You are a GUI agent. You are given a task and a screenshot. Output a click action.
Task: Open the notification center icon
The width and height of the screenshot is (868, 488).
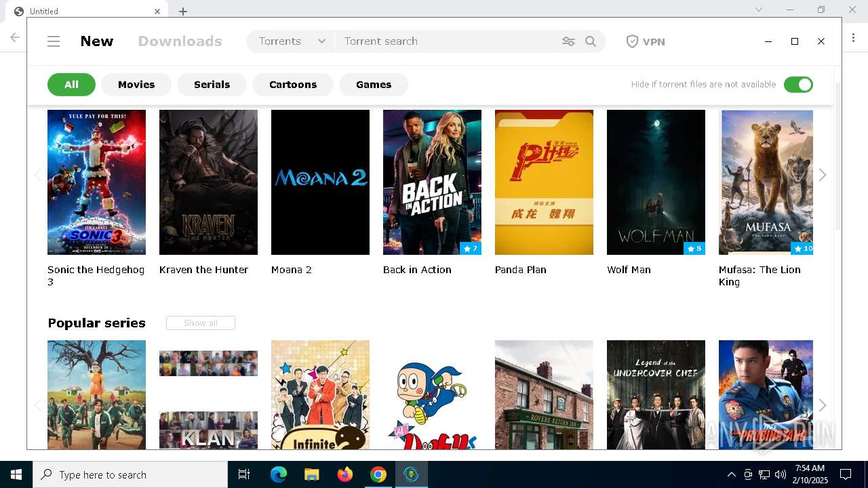pyautogui.click(x=846, y=474)
